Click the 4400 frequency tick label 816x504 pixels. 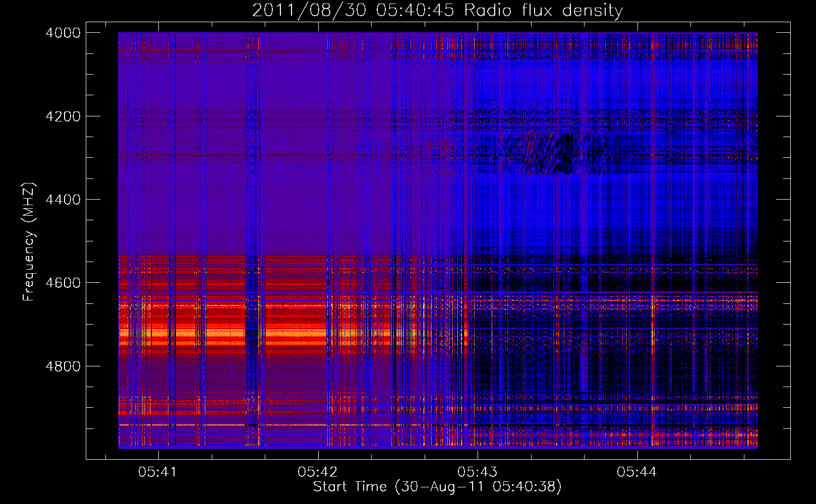[63, 200]
